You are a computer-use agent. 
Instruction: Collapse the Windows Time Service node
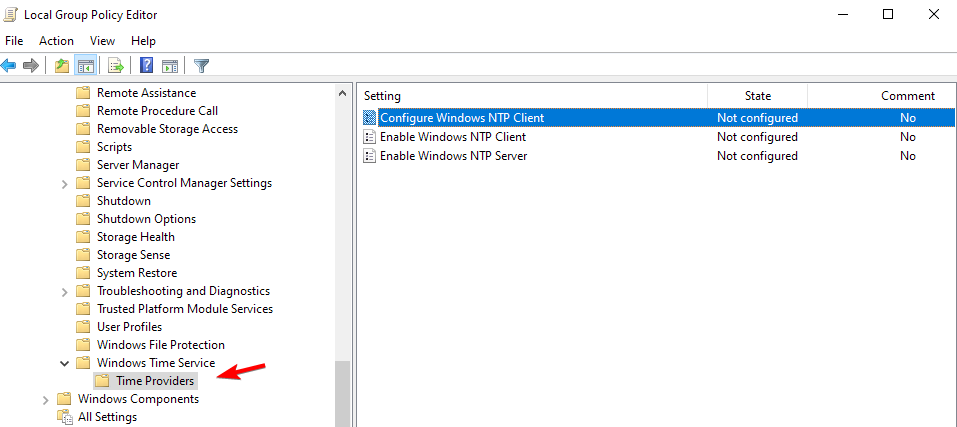tap(64, 364)
